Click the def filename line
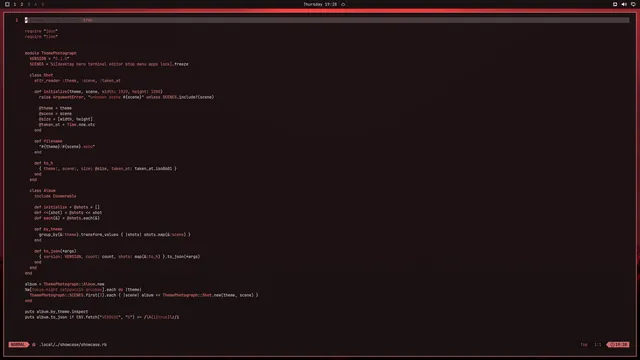The width and height of the screenshot is (640, 360). point(48,141)
